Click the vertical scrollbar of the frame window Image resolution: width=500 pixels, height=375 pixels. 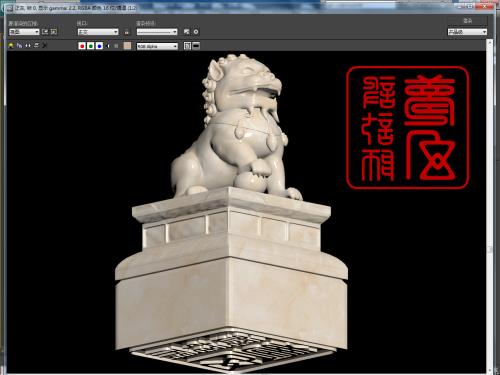click(x=490, y=207)
